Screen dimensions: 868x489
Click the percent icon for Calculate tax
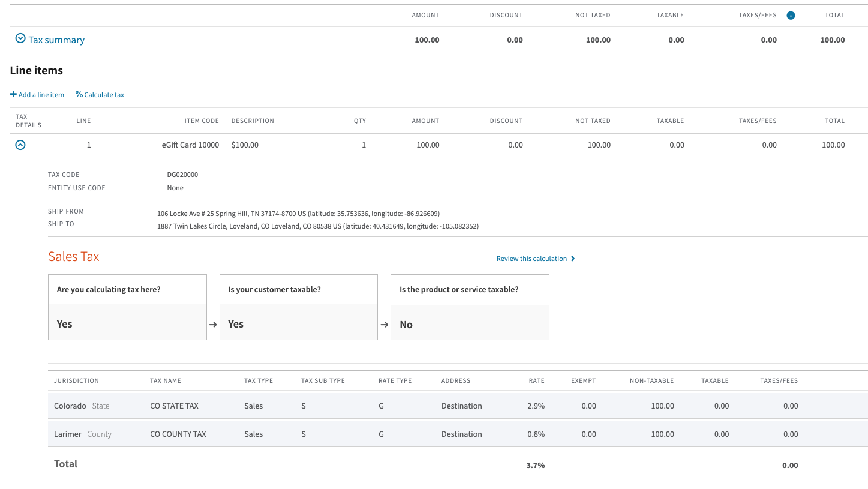pos(79,94)
